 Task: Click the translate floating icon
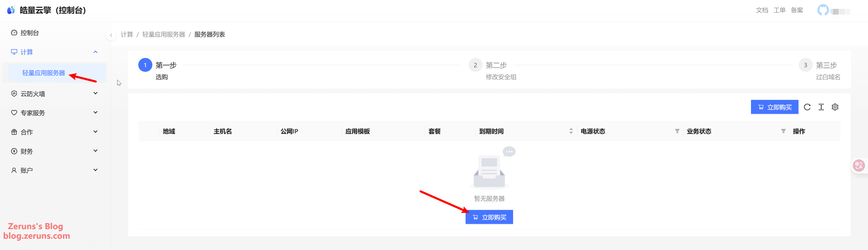click(858, 166)
